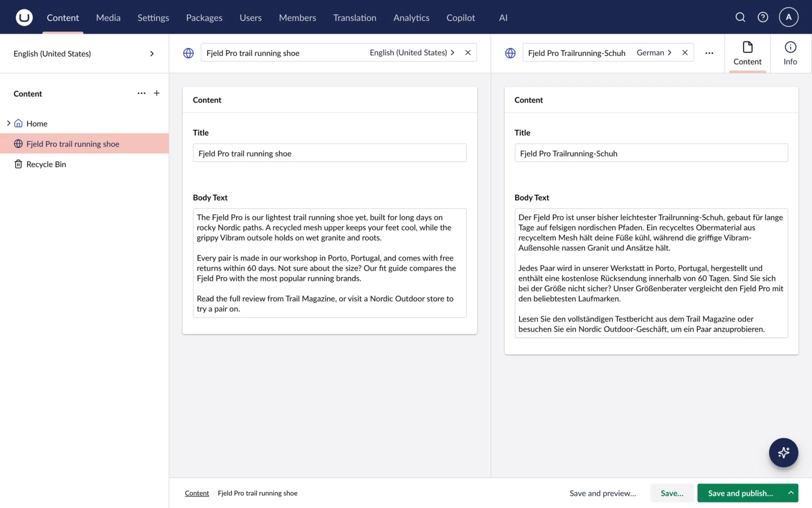Close the German split view
The width and height of the screenshot is (812, 508).
coord(685,52)
